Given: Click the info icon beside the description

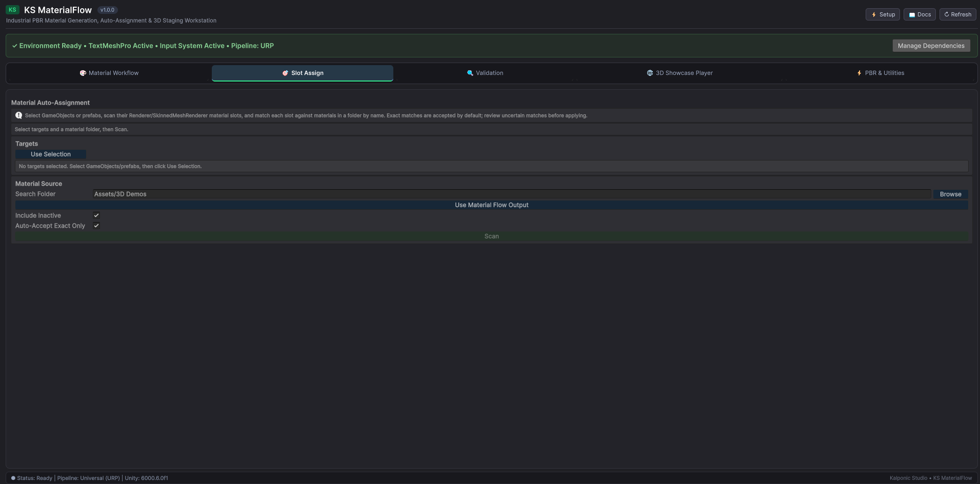Looking at the screenshot, I should [19, 115].
